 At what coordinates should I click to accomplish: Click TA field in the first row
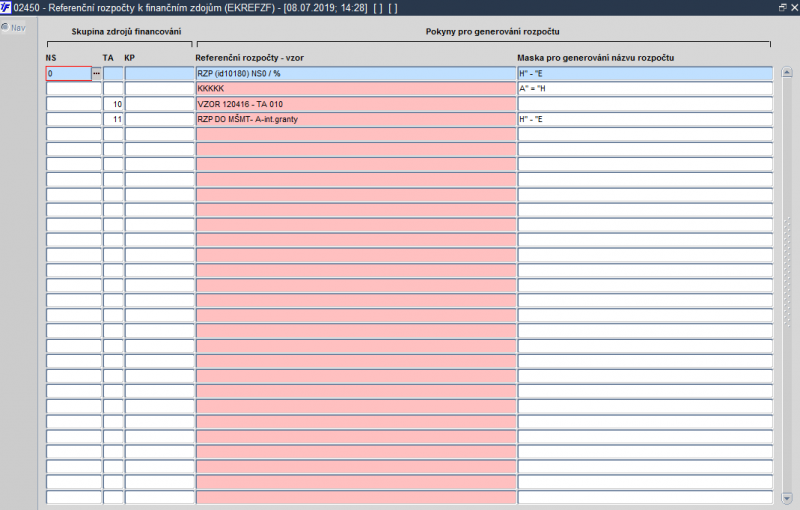[113, 73]
